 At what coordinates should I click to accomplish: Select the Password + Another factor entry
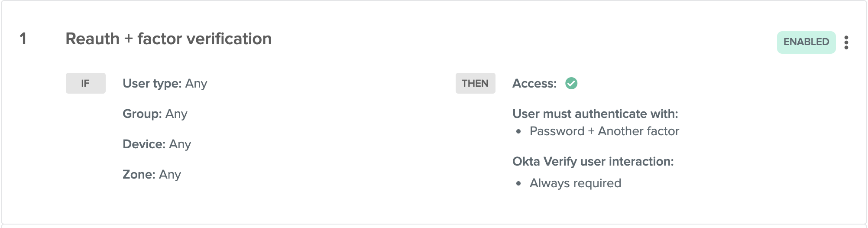click(x=604, y=131)
